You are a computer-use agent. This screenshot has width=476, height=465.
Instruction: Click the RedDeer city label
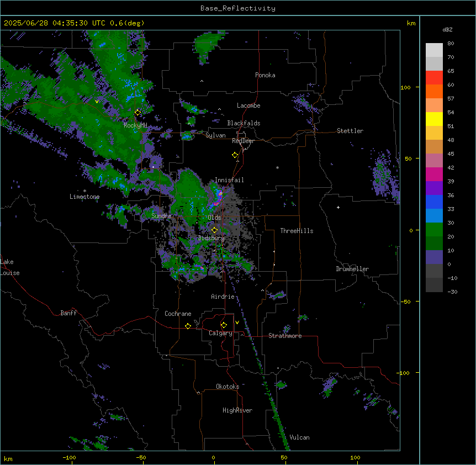(243, 141)
